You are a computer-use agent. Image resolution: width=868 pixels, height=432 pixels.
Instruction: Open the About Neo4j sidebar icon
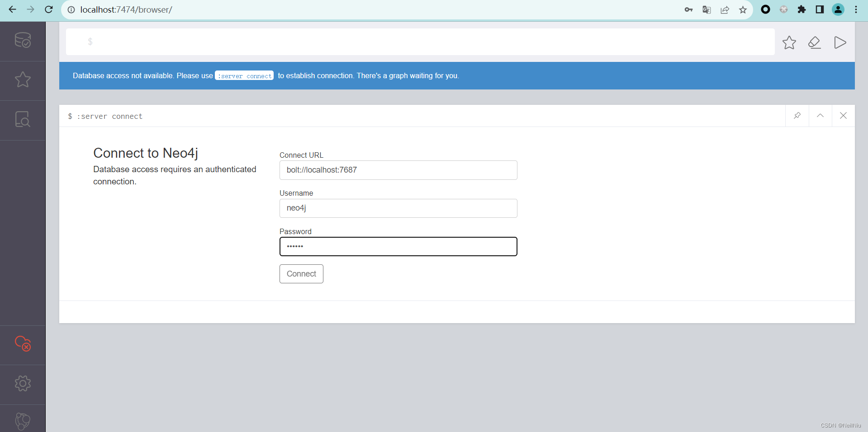[x=23, y=421]
